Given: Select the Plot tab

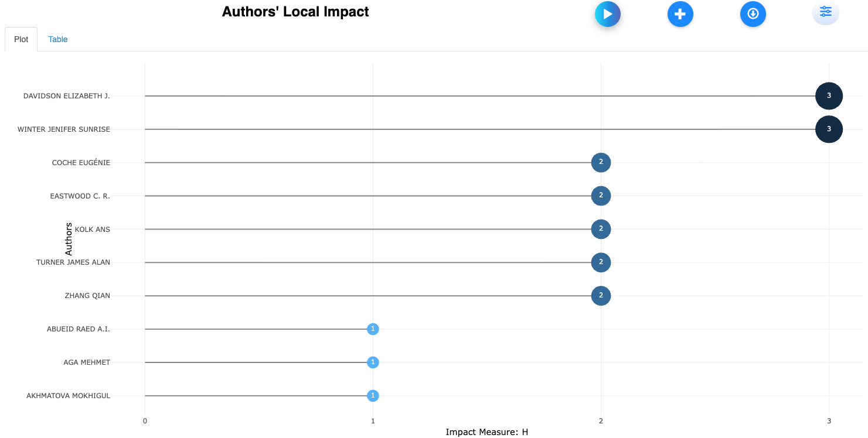Looking at the screenshot, I should [x=21, y=39].
